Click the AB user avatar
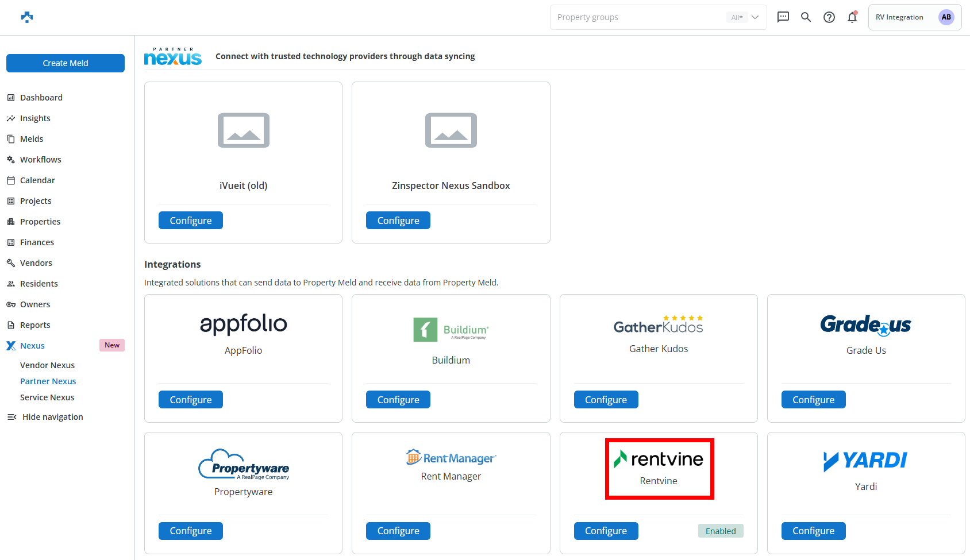 [x=946, y=17]
